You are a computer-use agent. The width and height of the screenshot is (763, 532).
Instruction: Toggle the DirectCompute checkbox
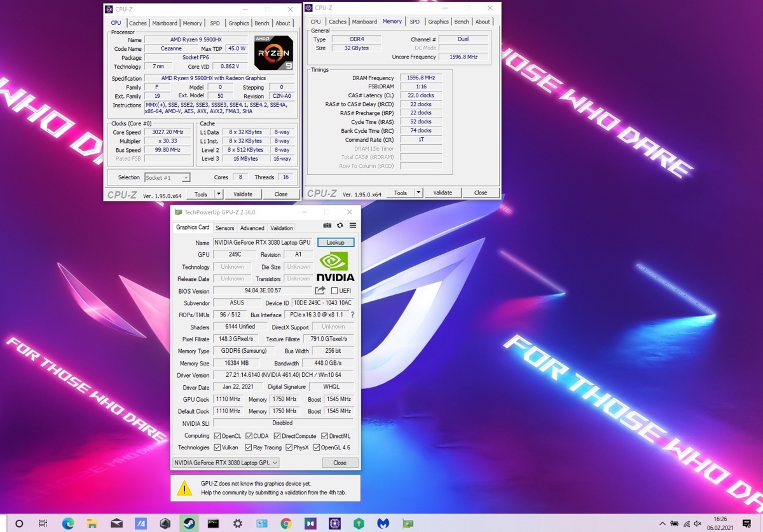click(277, 436)
